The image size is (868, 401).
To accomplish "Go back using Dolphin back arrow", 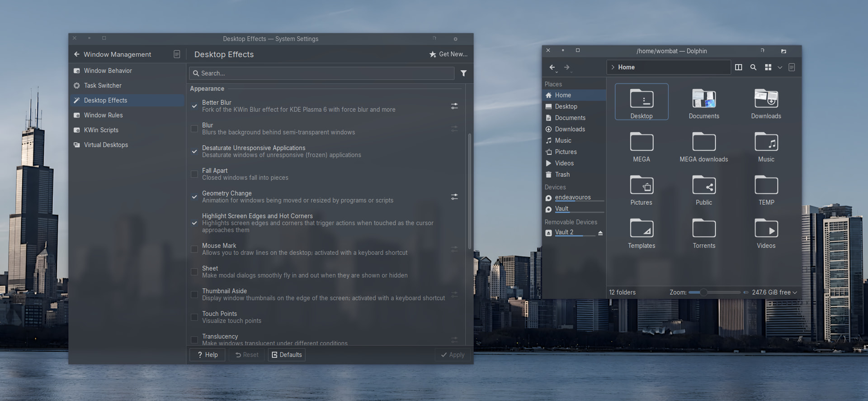I will click(552, 67).
